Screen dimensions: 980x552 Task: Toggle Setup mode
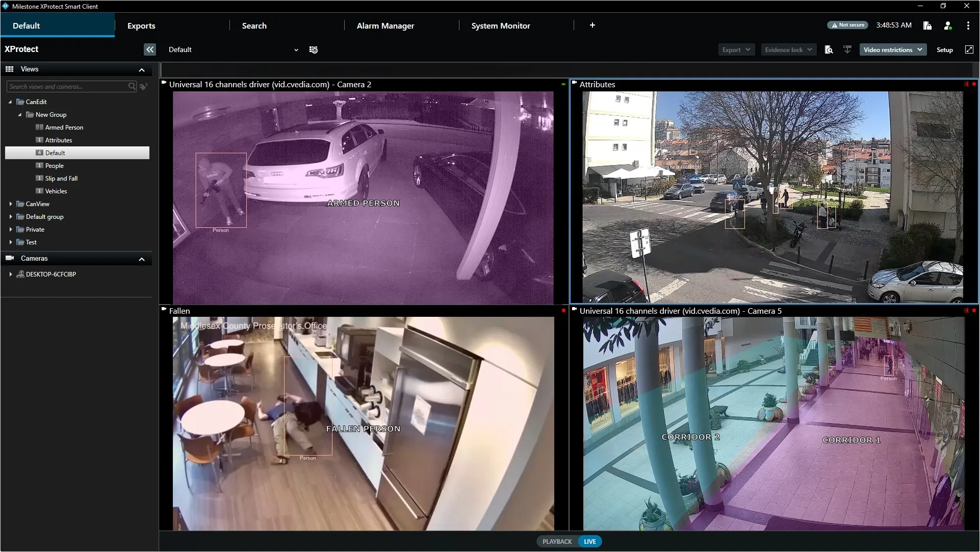click(944, 49)
